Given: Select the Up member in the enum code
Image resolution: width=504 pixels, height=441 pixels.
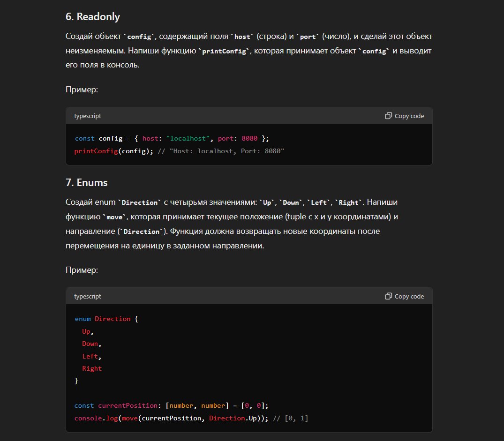Looking at the screenshot, I should click(86, 331).
